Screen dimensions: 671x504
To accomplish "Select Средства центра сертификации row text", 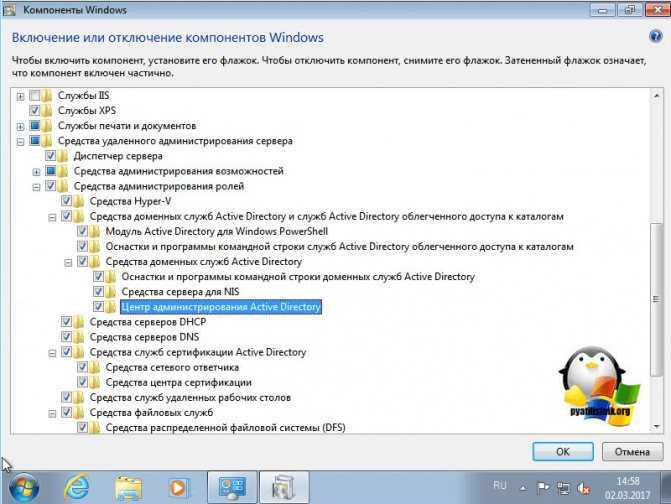I will (x=178, y=382).
